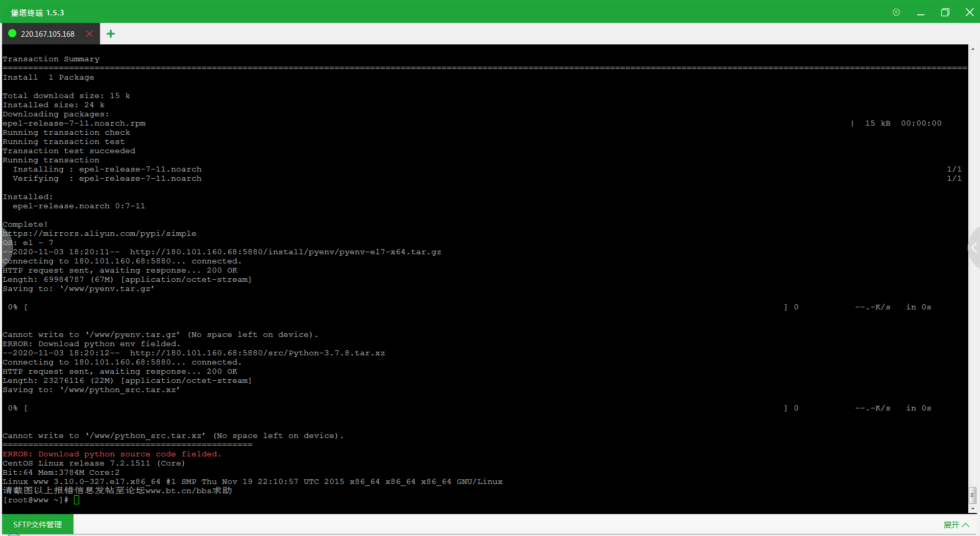This screenshot has width=980, height=536.
Task: Click the scrollbar up arrow
Action: 973,49
